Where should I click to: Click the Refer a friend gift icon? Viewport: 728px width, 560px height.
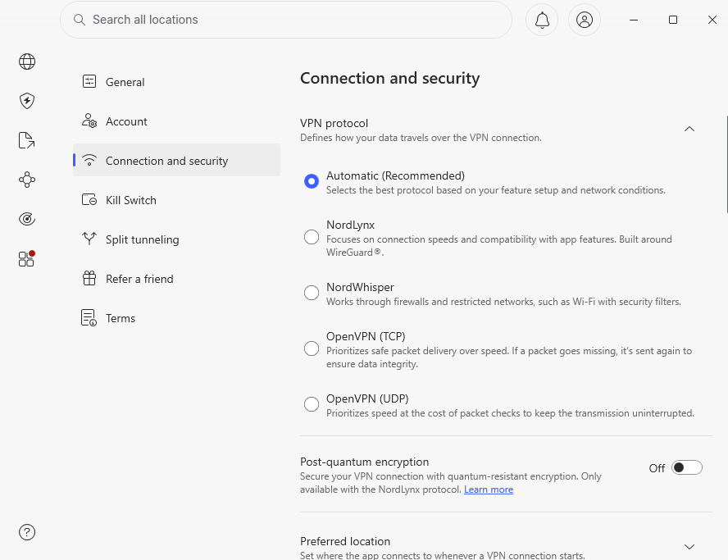(x=89, y=278)
